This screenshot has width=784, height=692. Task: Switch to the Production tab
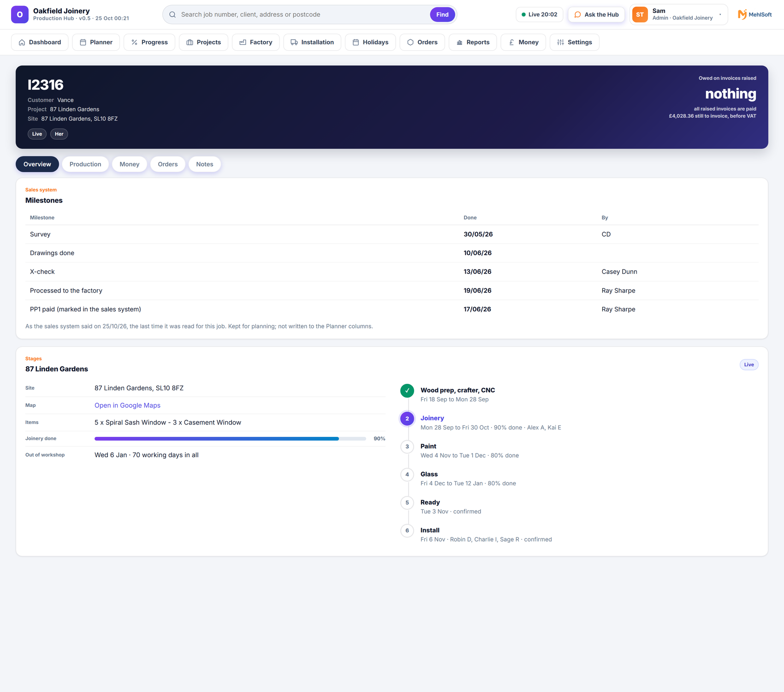(x=85, y=164)
